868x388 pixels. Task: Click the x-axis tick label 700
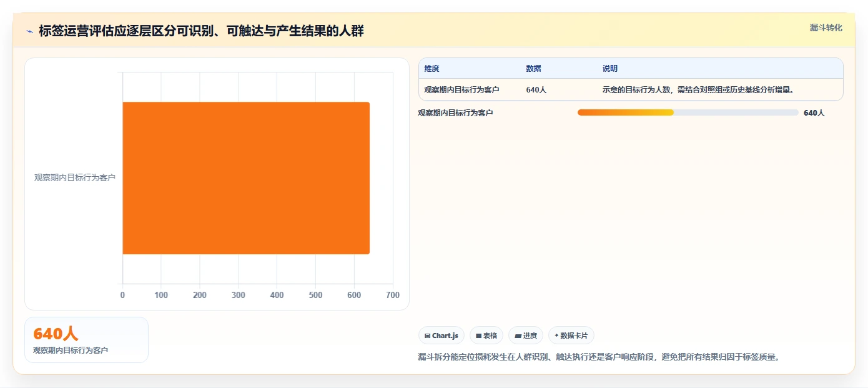click(x=393, y=295)
